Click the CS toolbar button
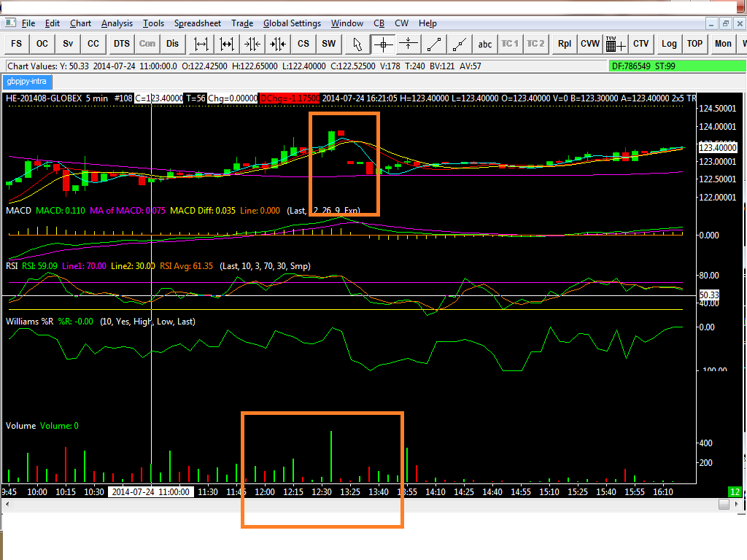The image size is (747, 560). click(303, 44)
